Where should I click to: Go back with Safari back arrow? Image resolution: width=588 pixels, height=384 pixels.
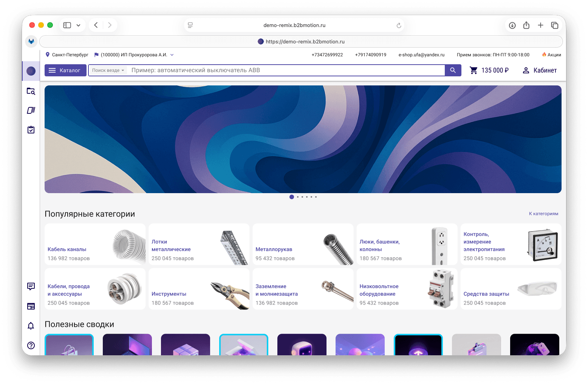pos(96,25)
